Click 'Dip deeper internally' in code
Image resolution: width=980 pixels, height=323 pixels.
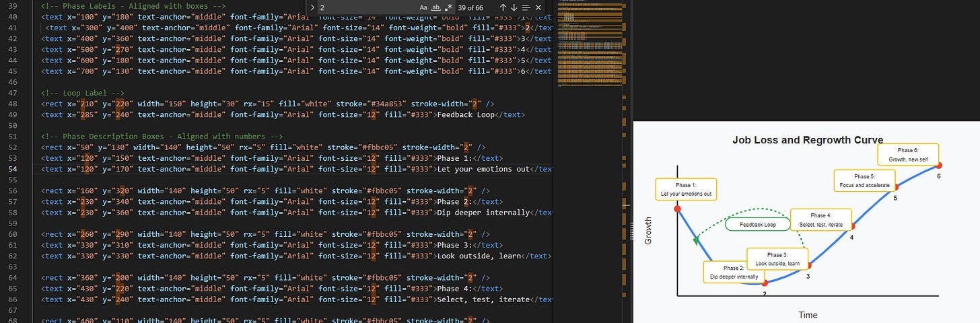(483, 213)
